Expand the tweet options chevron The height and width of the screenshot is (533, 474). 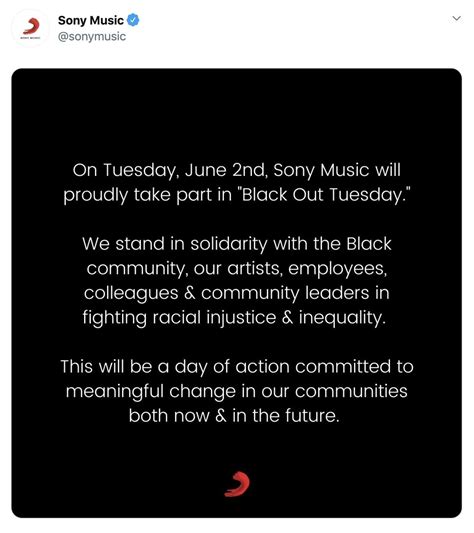pos(457,18)
